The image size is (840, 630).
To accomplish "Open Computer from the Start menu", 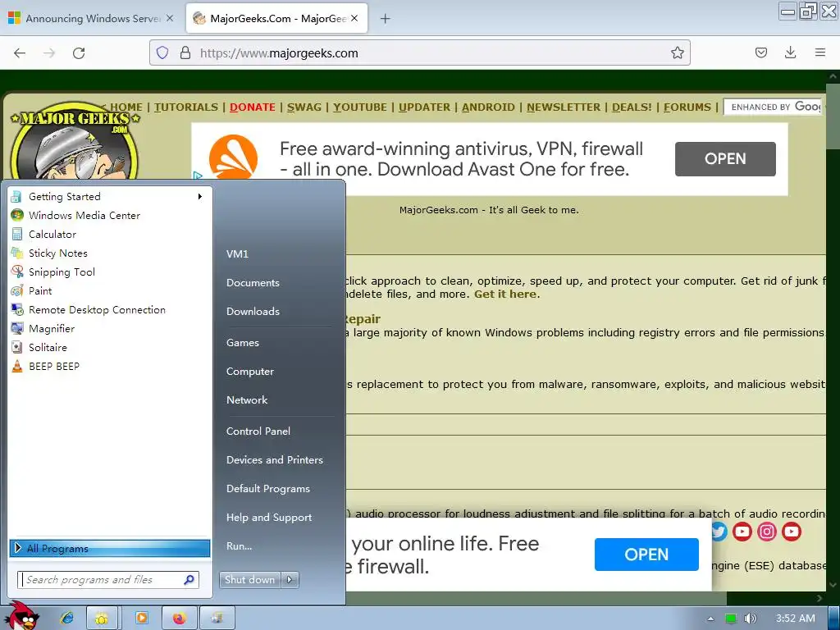I will [x=249, y=372].
